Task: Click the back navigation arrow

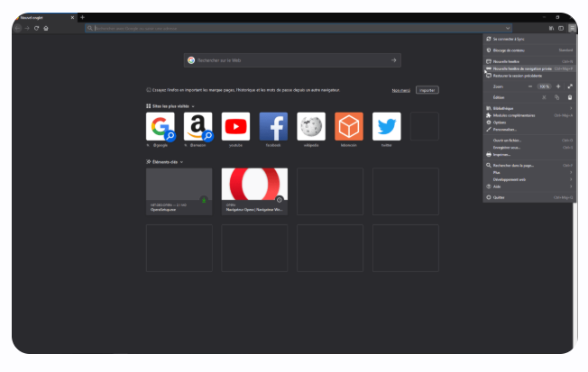Action: tap(17, 28)
